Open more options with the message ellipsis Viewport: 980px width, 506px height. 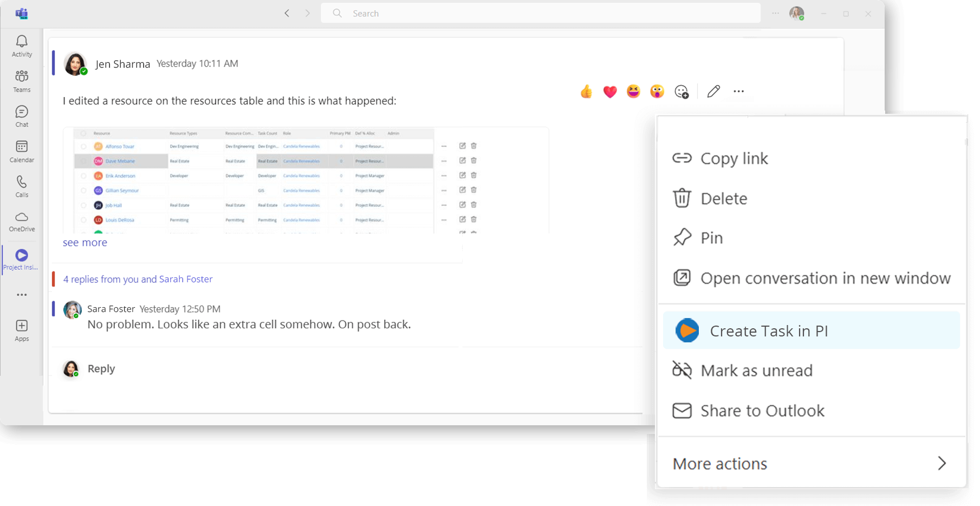[x=738, y=91]
